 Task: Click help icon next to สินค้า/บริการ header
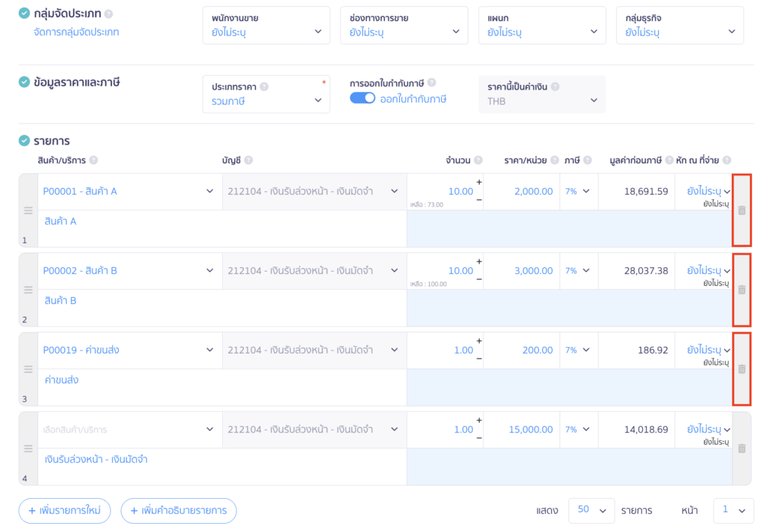94,160
